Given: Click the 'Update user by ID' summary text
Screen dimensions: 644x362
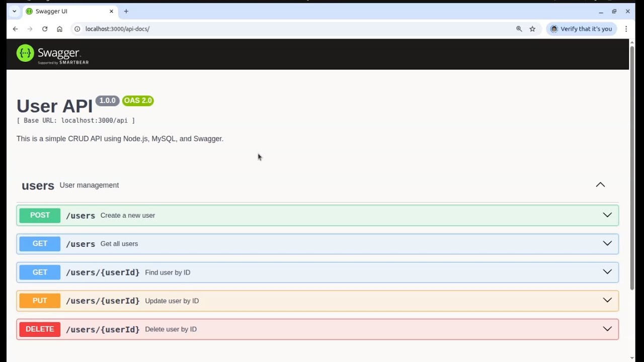Looking at the screenshot, I should click(x=172, y=301).
